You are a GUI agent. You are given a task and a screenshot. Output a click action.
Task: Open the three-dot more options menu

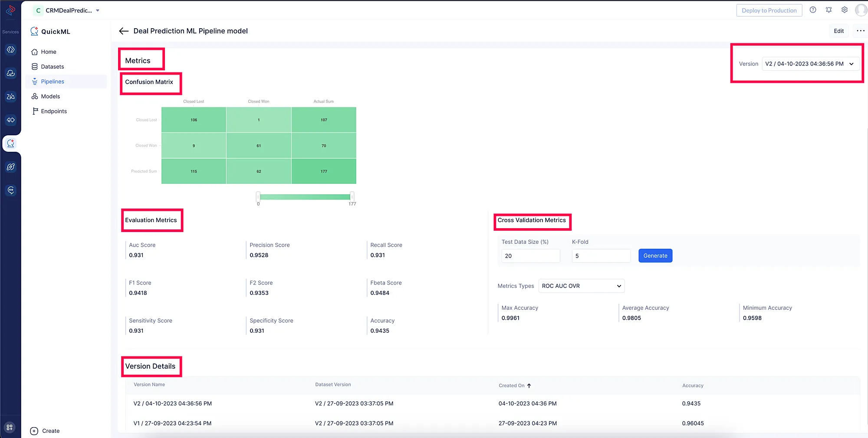[x=861, y=31]
